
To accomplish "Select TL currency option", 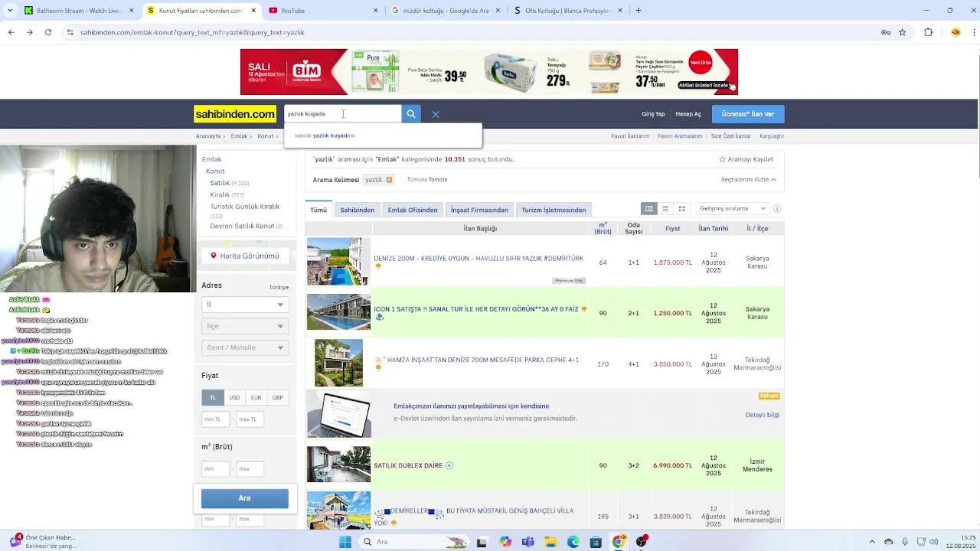I will (x=213, y=397).
